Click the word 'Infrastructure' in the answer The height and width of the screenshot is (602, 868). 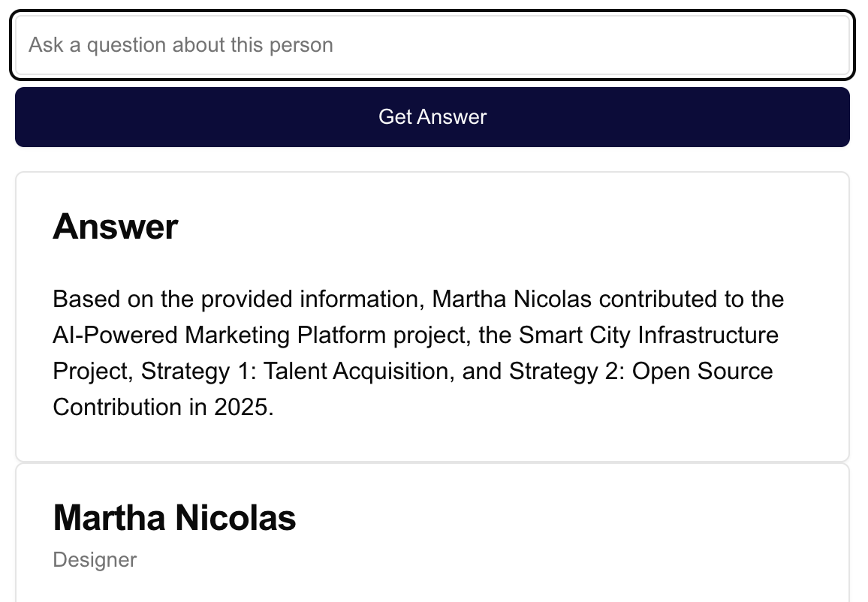tap(709, 336)
